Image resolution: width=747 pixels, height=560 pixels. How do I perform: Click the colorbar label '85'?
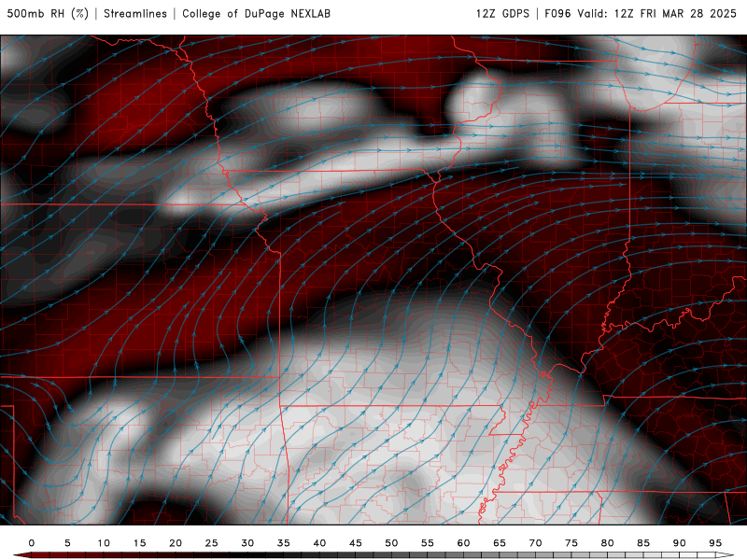point(643,543)
